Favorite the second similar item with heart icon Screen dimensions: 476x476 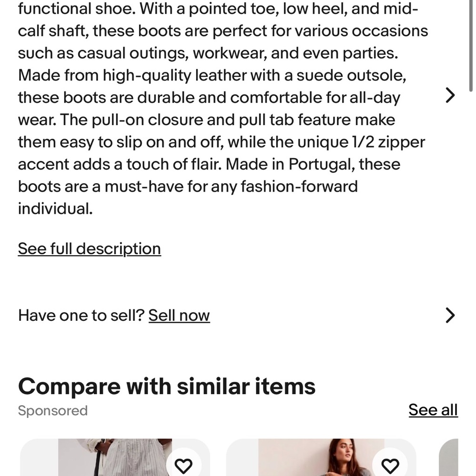[x=390, y=466]
